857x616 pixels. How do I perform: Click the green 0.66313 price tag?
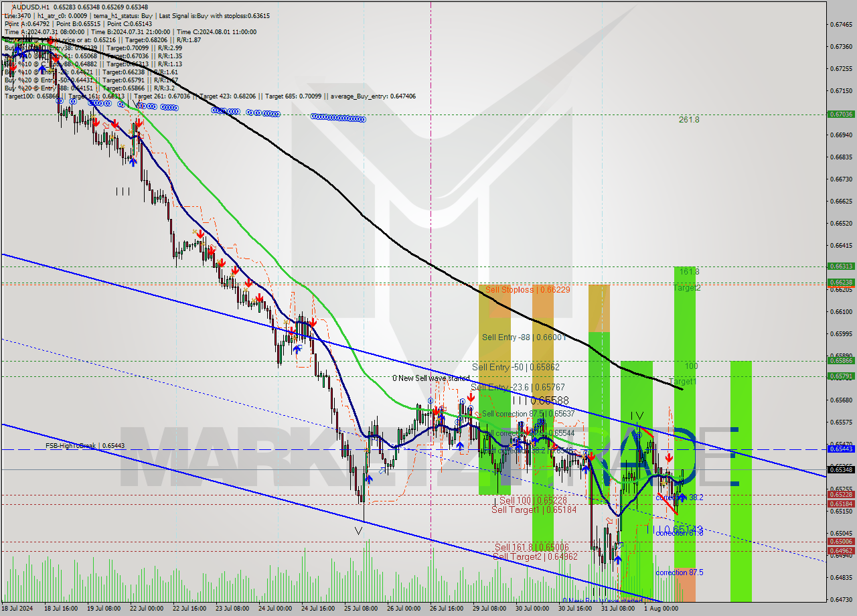[841, 266]
